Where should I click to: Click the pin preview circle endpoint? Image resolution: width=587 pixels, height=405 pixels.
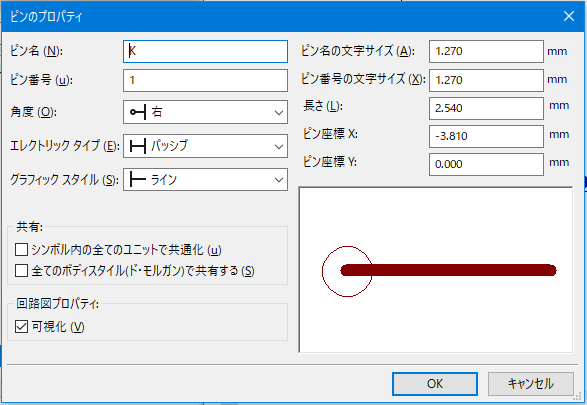(x=347, y=271)
